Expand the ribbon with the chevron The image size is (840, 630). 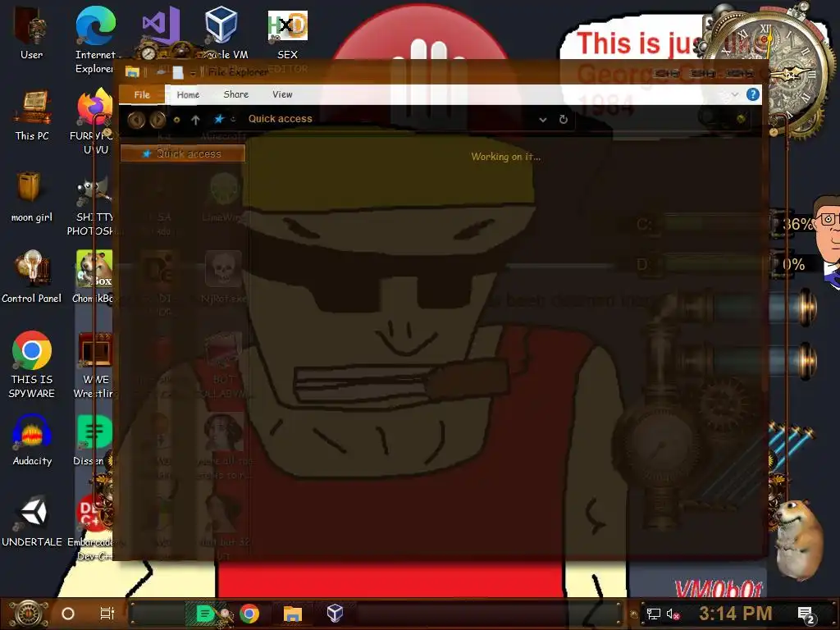(735, 95)
